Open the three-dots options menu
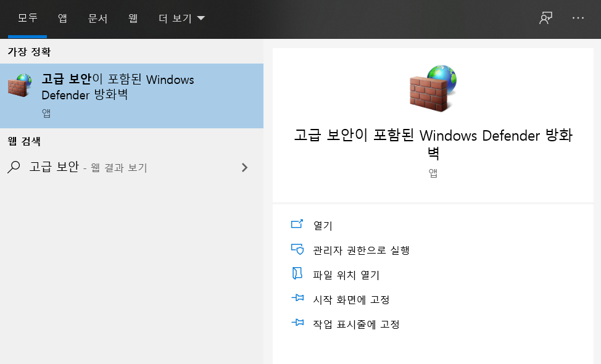This screenshot has width=601, height=364. [x=578, y=18]
